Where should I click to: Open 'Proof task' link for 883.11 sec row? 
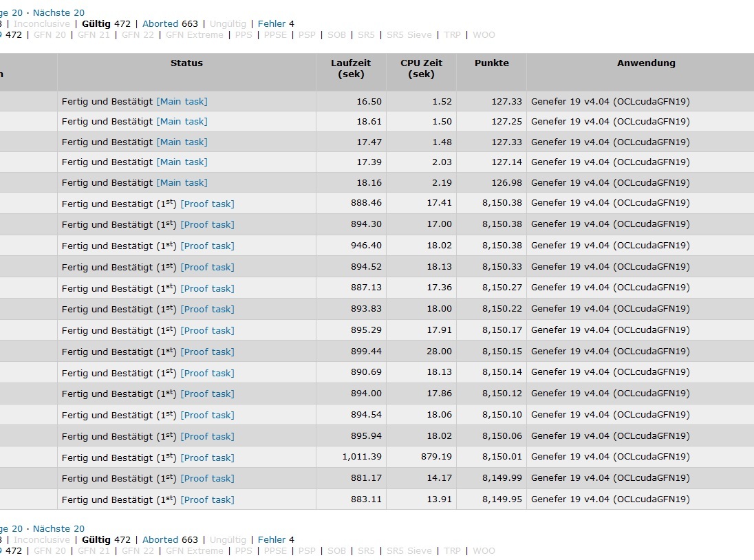(x=207, y=499)
